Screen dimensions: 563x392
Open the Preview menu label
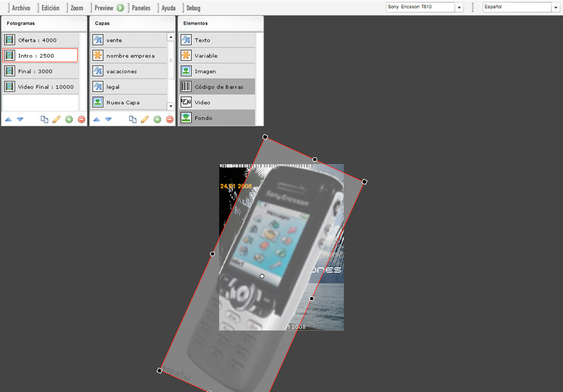pos(104,8)
